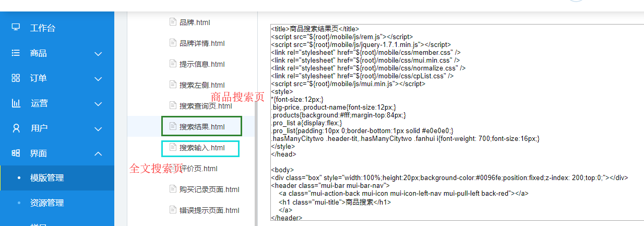Image resolution: width=644 pixels, height=226 pixels.
Task: Collapse the 界面 menu chevron
Action: point(98,153)
